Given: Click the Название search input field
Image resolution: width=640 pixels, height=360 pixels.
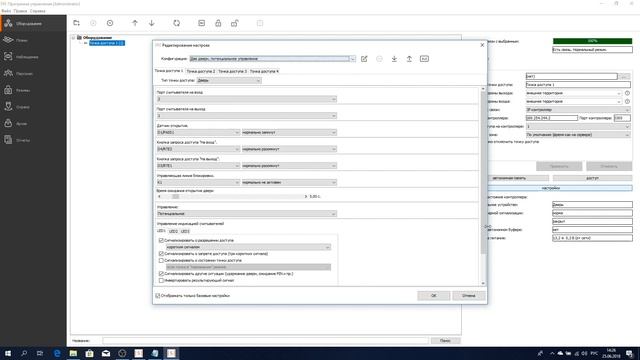Looking at the screenshot, I should (265, 340).
